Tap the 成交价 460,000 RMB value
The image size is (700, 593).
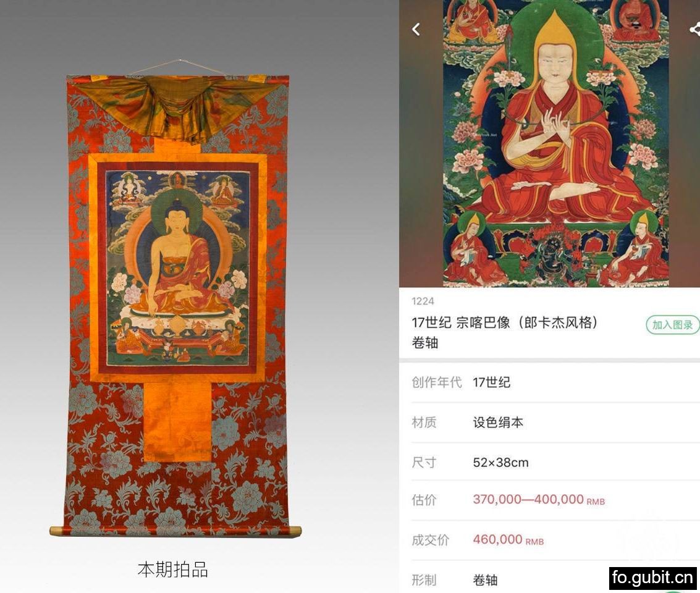[508, 540]
